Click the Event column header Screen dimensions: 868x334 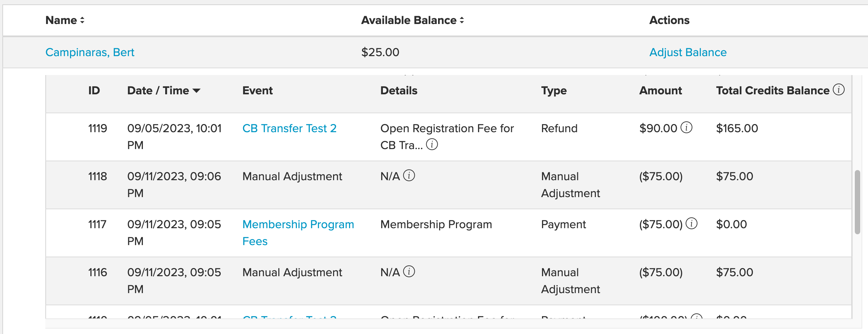[257, 91]
